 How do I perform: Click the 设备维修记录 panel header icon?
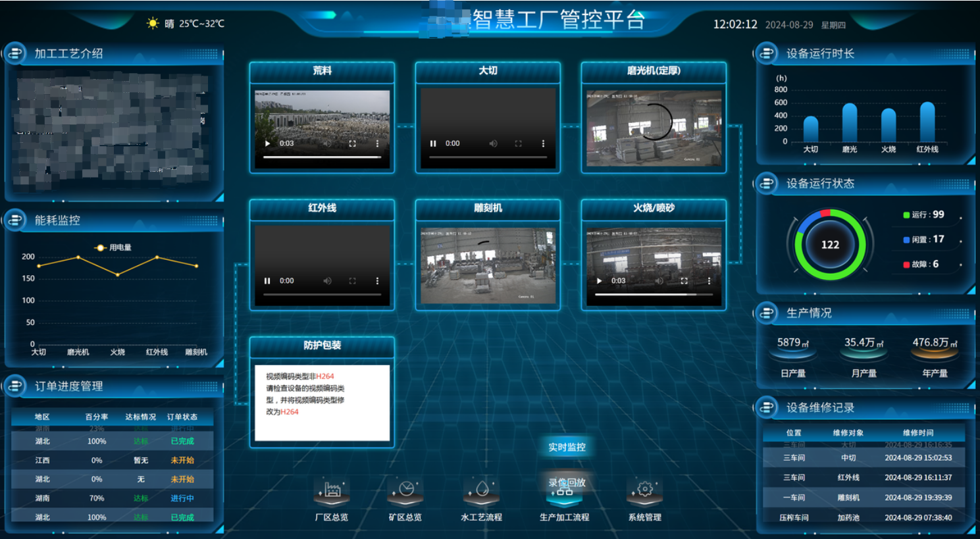pyautogui.click(x=767, y=407)
